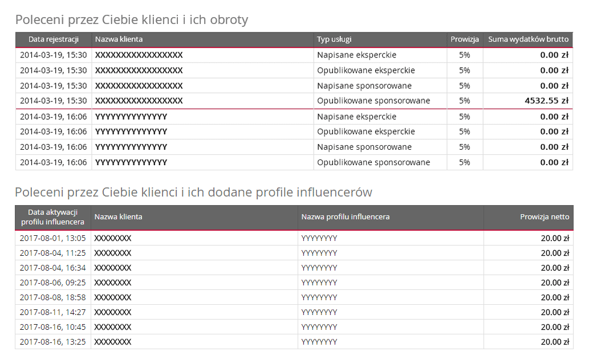Click the 'Typ usługi' column header
The height and width of the screenshot is (364, 589).
(334, 39)
